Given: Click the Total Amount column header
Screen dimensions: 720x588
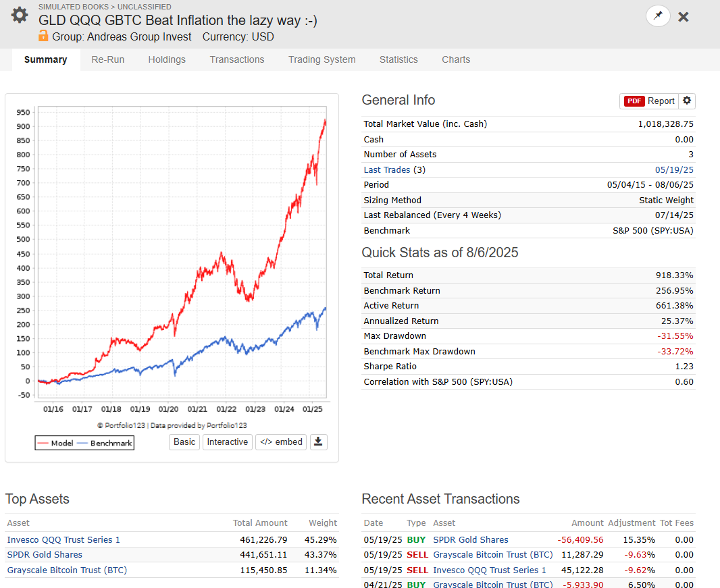Looking at the screenshot, I should click(x=260, y=523).
